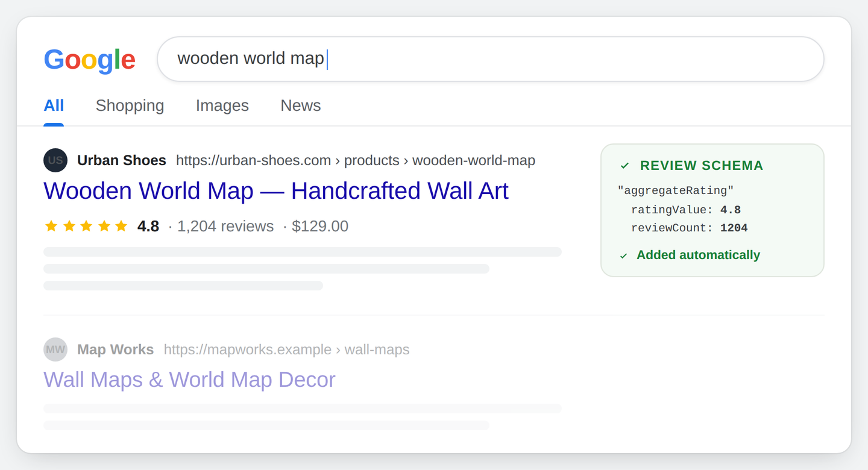Screen dimensions: 868x470
Task: Click the five-star rating icons
Action: 86,226
